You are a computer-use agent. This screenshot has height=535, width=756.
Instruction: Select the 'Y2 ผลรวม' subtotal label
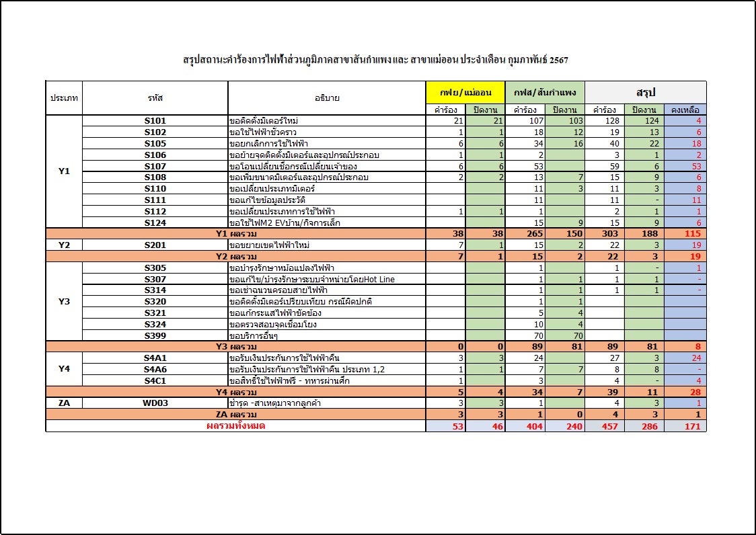(236, 257)
